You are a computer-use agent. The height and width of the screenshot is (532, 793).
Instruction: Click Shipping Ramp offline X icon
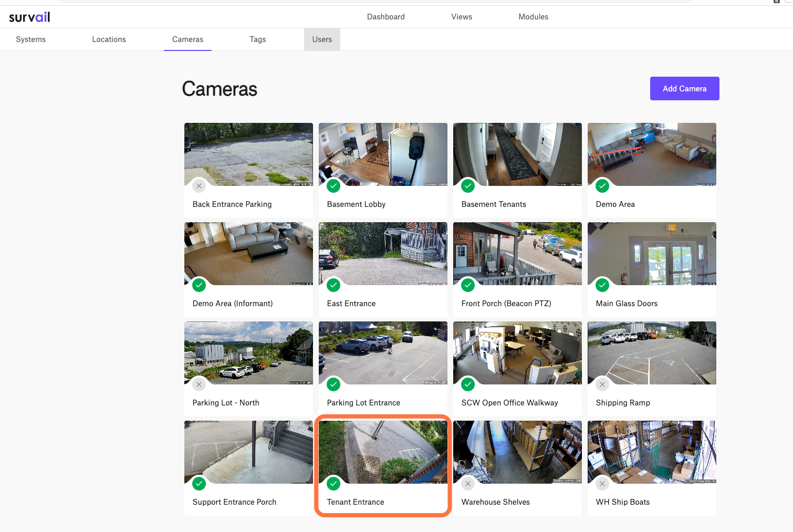[x=602, y=384]
